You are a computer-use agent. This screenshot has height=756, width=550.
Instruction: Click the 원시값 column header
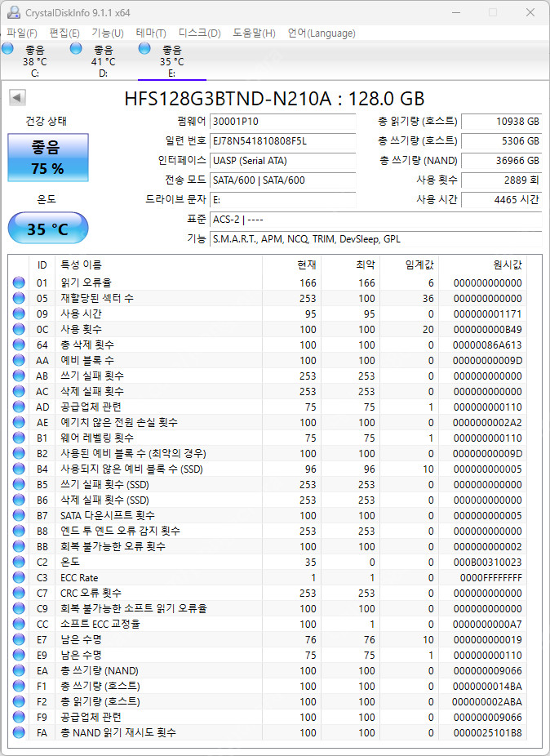pyautogui.click(x=482, y=265)
